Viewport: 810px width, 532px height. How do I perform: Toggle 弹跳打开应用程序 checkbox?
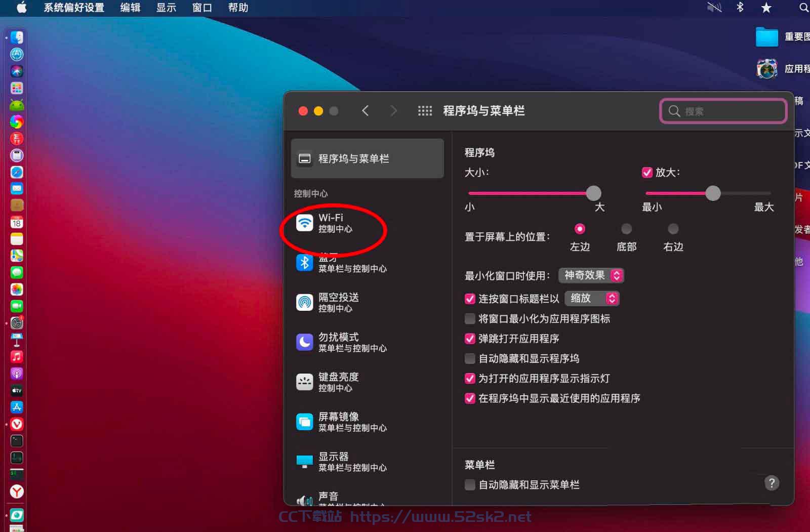coord(470,339)
